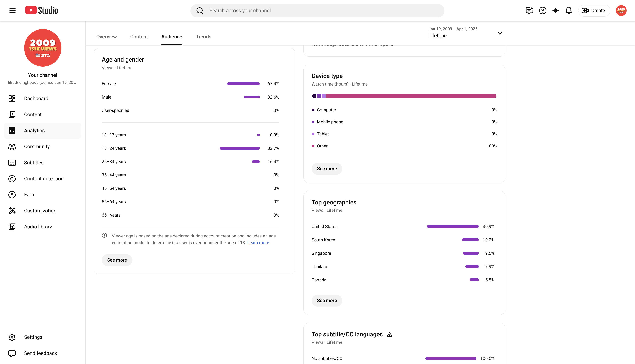
Task: Click the 'Thailand' geography row label
Action: pyautogui.click(x=320, y=267)
